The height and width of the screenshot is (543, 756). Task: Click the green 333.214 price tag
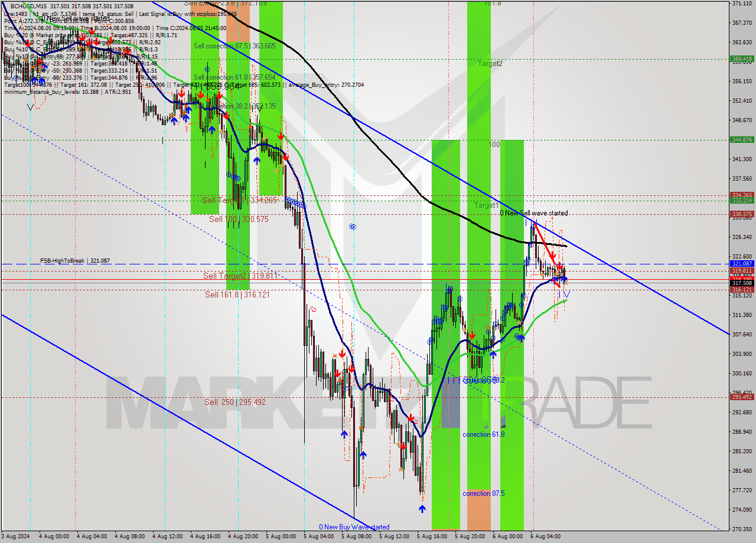coord(742,201)
